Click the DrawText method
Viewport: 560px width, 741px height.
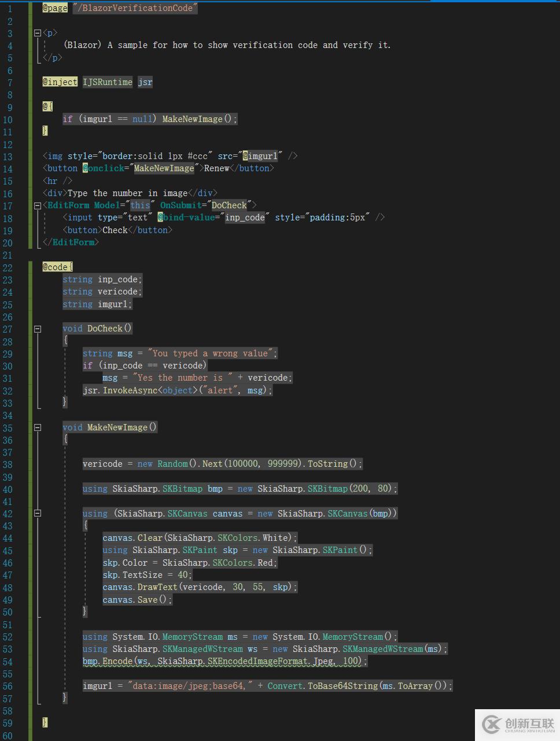[x=157, y=587]
